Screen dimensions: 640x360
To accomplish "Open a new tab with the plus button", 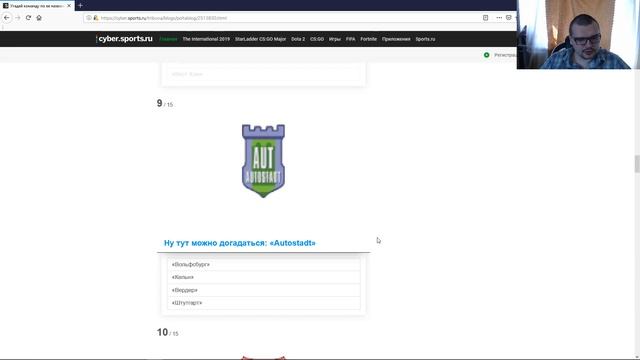I will click(x=80, y=6).
